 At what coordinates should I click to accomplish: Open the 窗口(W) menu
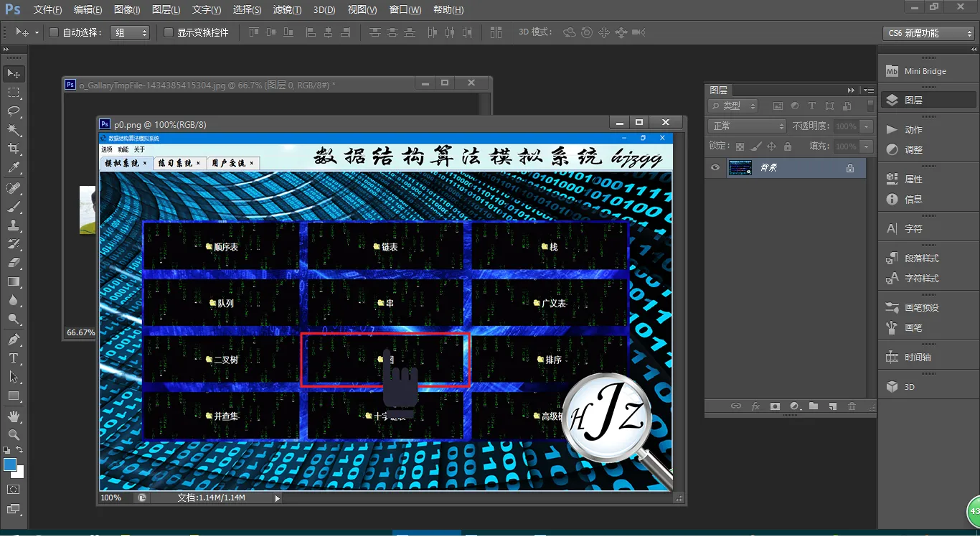click(x=405, y=10)
